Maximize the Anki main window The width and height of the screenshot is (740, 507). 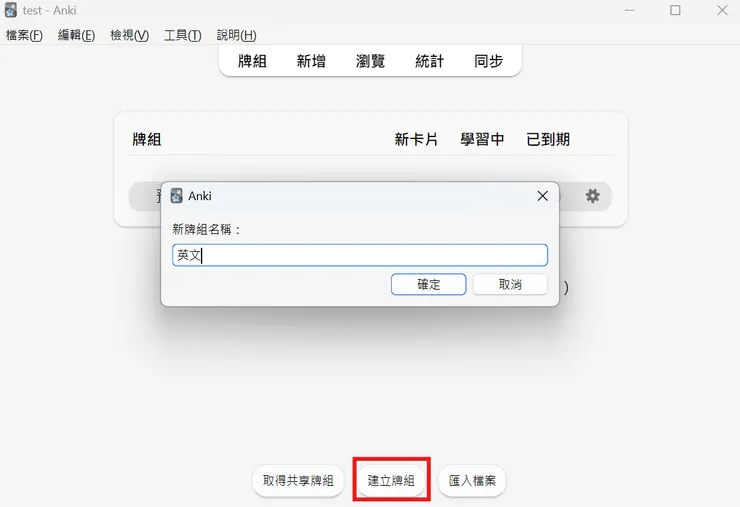(675, 10)
